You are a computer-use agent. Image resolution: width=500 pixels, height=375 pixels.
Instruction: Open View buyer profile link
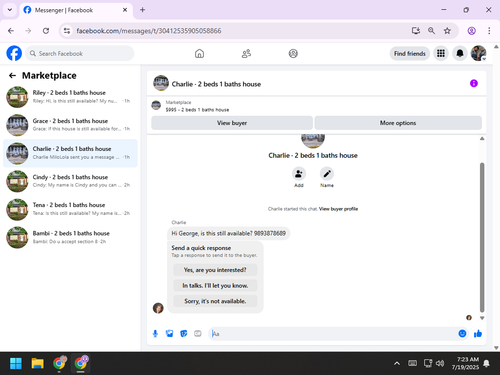[338, 209]
